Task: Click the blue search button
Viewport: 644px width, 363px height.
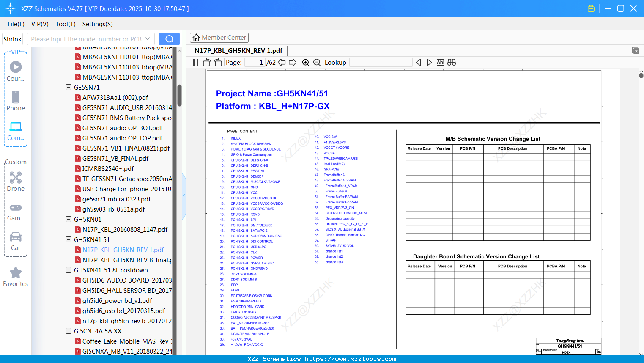Action: pos(169,39)
